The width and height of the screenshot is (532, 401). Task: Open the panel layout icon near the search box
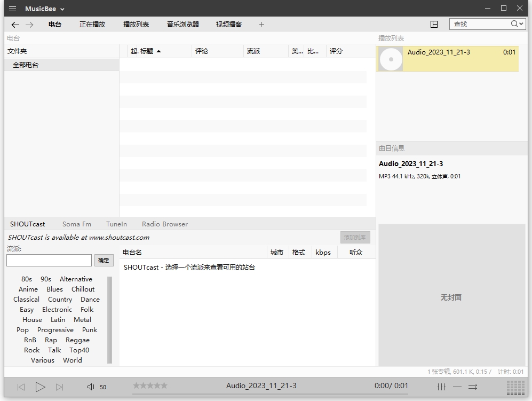click(x=435, y=24)
